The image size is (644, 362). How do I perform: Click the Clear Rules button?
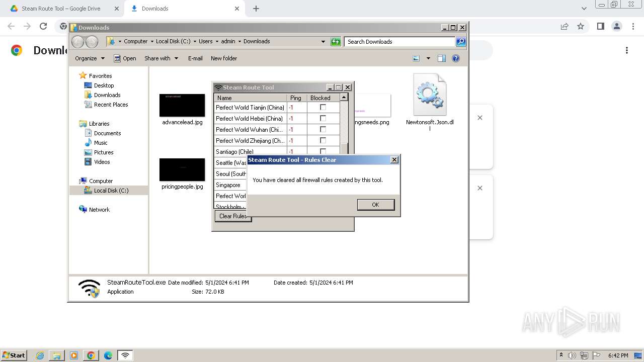(233, 216)
